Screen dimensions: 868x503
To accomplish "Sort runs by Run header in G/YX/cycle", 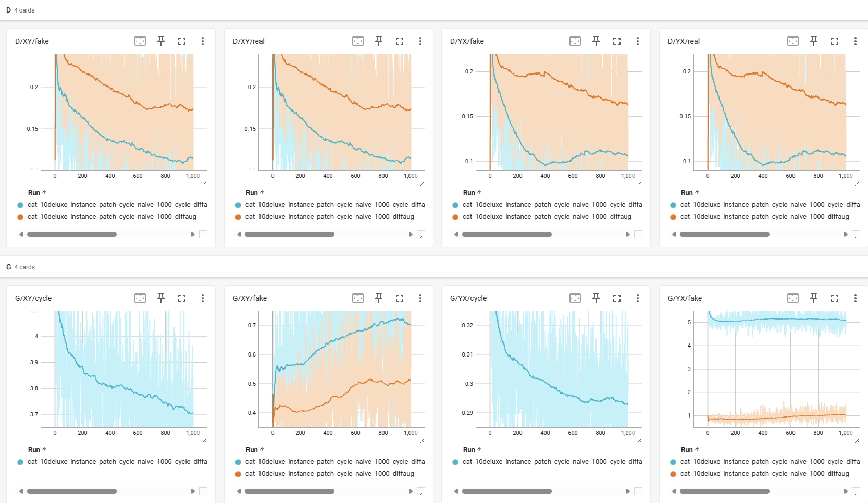I will (x=473, y=450).
